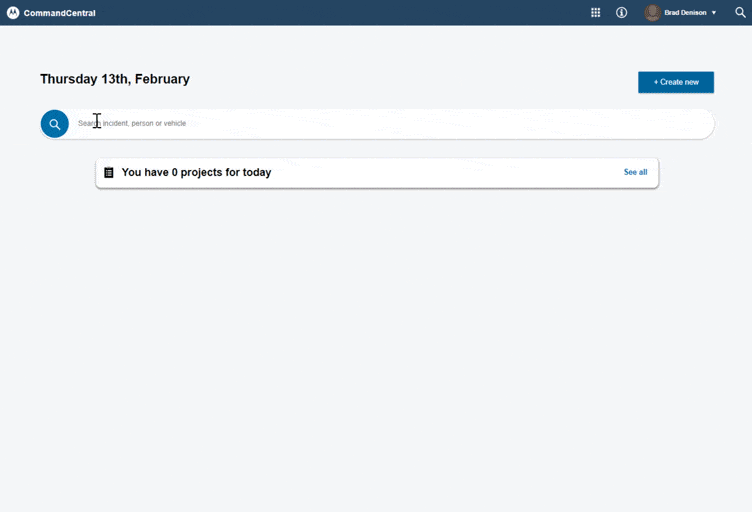Viewport: 752px width, 512px height.
Task: Click the information circle icon
Action: click(x=621, y=13)
